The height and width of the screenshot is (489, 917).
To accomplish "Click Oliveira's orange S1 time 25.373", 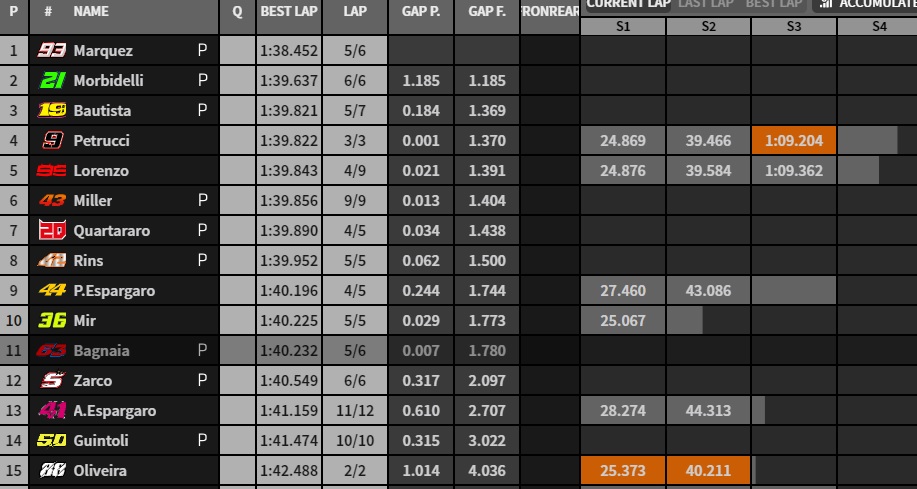I will point(623,470).
